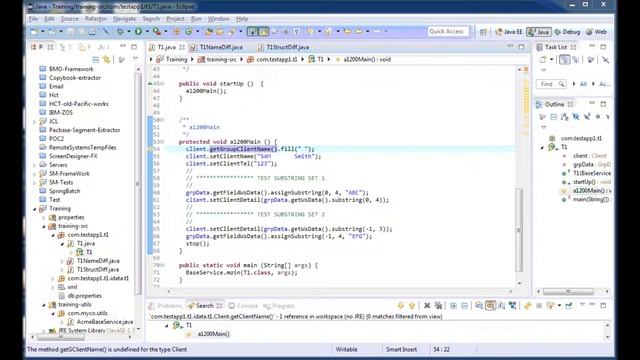
Task: Click the New Java Class icon
Action: [189, 31]
